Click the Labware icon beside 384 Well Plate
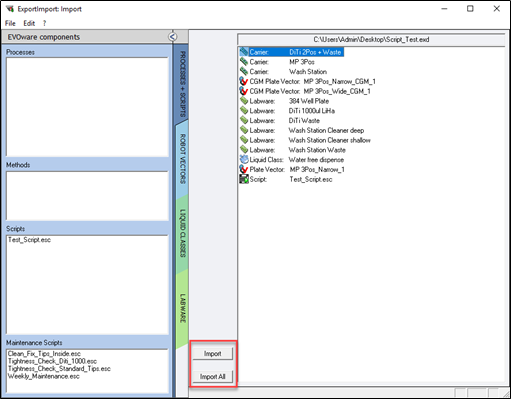The width and height of the screenshot is (511, 399). 244,101
